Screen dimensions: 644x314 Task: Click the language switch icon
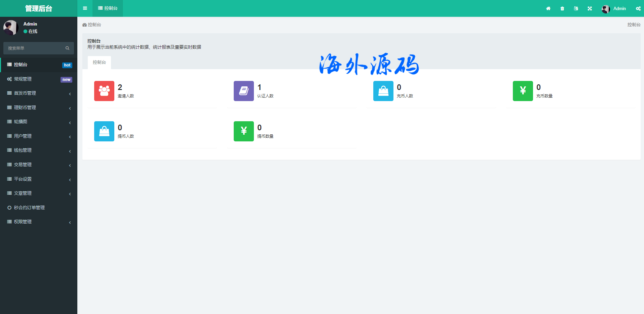pyautogui.click(x=576, y=8)
